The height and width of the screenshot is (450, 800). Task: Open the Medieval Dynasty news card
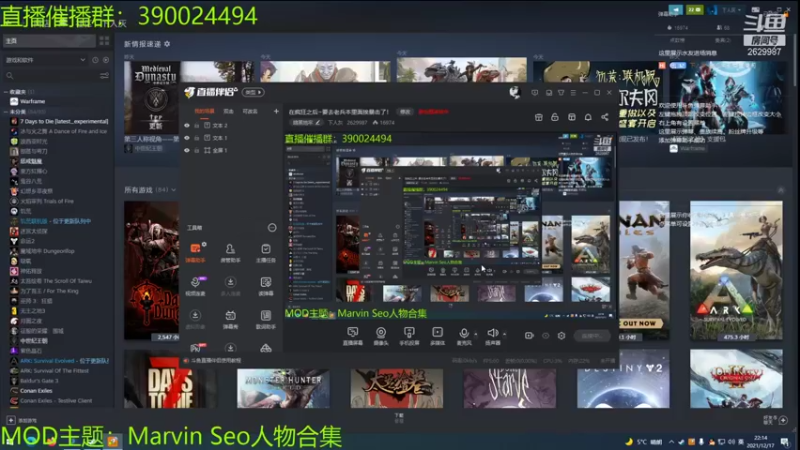coord(152,97)
